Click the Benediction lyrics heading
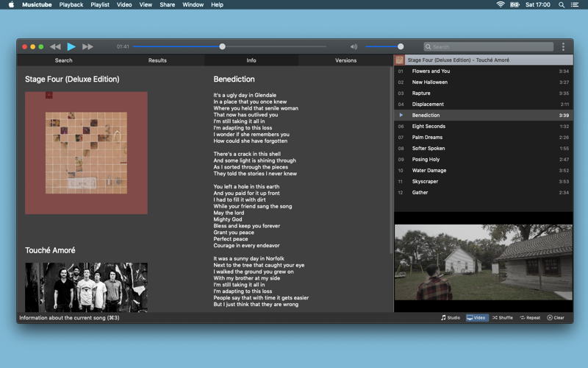The height and width of the screenshot is (368, 588). (234, 79)
